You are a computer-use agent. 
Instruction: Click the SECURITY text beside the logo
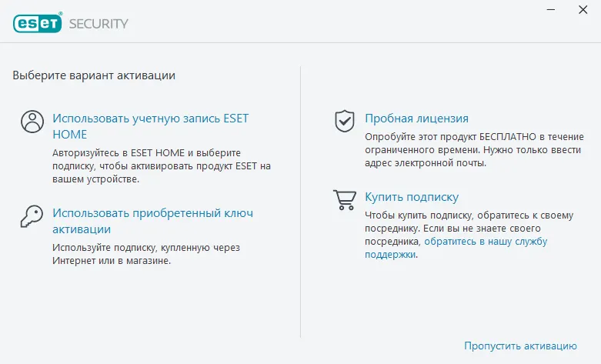tap(98, 23)
